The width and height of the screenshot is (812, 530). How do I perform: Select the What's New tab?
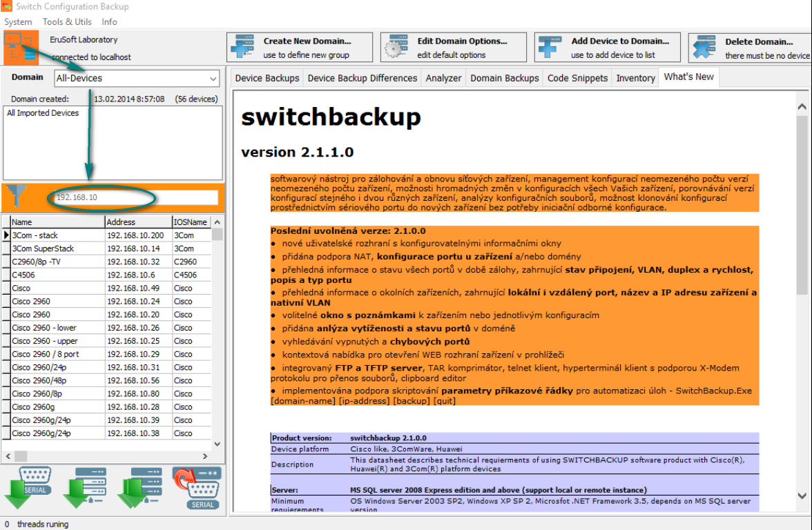[689, 77]
